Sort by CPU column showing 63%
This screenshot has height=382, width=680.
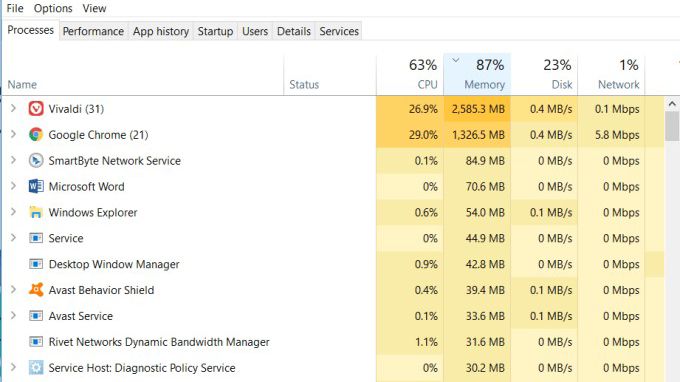pyautogui.click(x=410, y=75)
